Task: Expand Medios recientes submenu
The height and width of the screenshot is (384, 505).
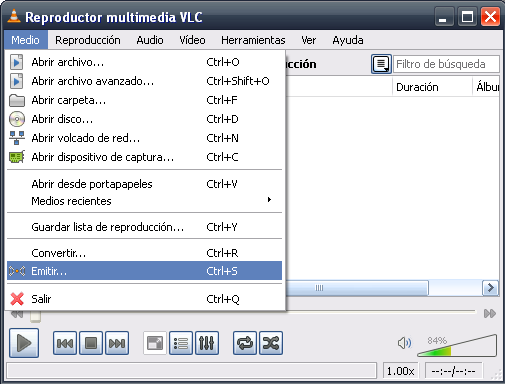Action: click(x=145, y=201)
